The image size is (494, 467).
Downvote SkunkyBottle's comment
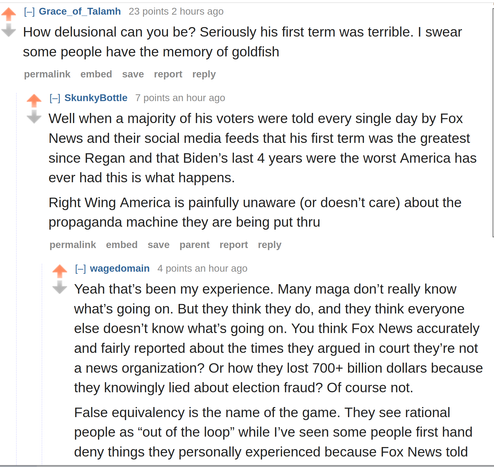pos(34,117)
